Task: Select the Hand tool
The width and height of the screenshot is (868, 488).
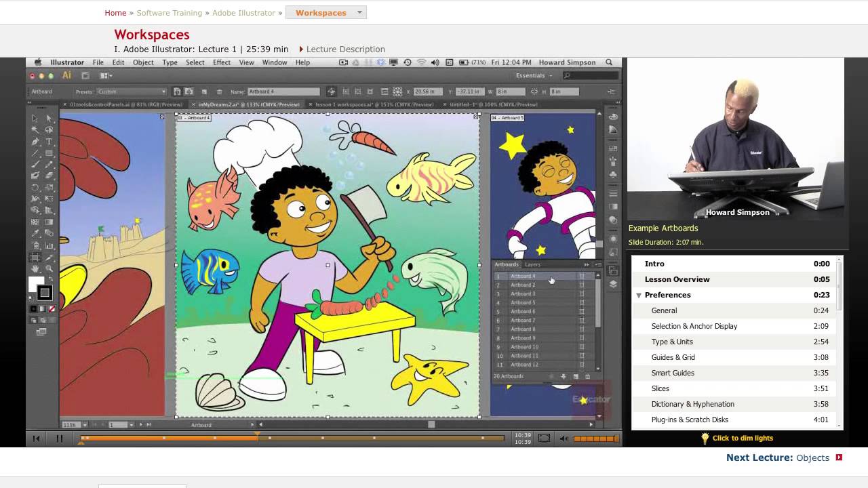Action: pyautogui.click(x=35, y=268)
